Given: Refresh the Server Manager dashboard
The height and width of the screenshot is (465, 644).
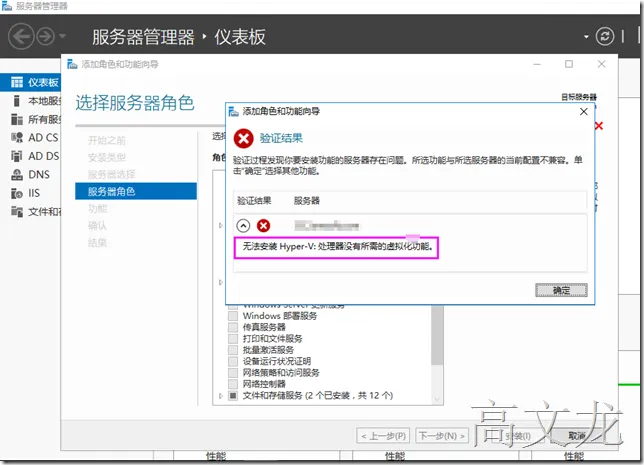Looking at the screenshot, I should (605, 37).
